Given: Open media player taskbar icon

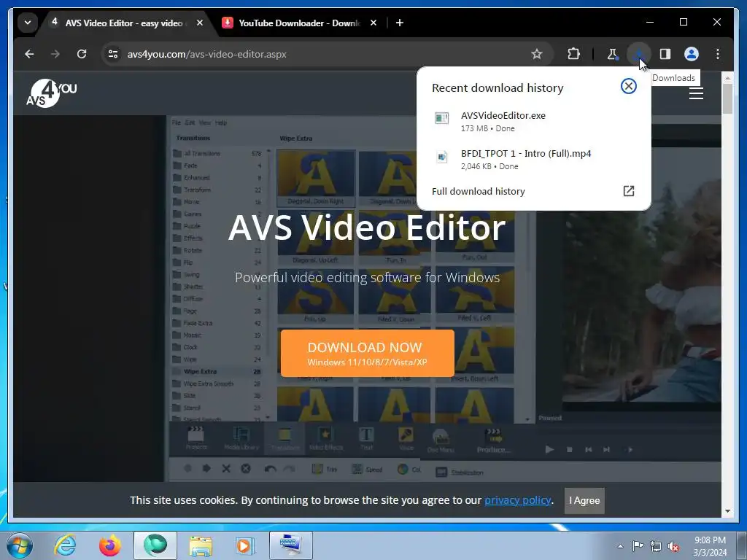Looking at the screenshot, I should [246, 545].
